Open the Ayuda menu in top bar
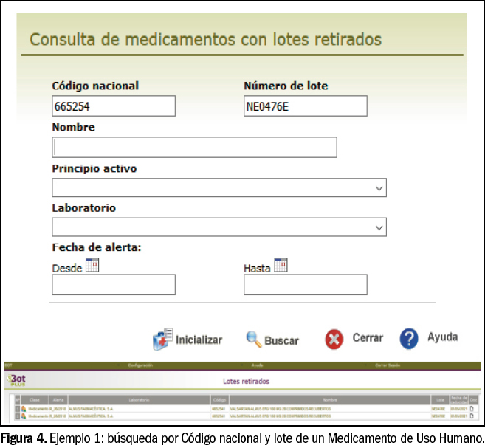Image resolution: width=485 pixels, height=448 pixels. pos(257,365)
